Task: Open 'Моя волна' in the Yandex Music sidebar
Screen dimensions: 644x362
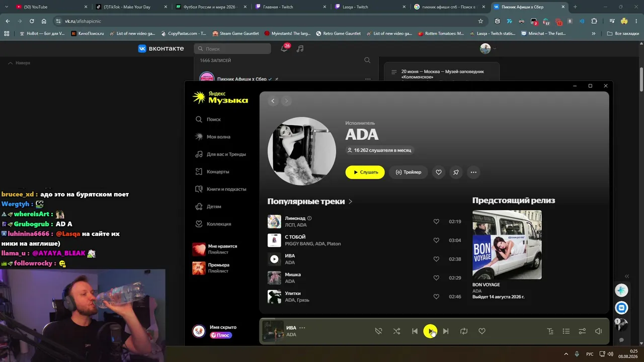Action: [213, 137]
